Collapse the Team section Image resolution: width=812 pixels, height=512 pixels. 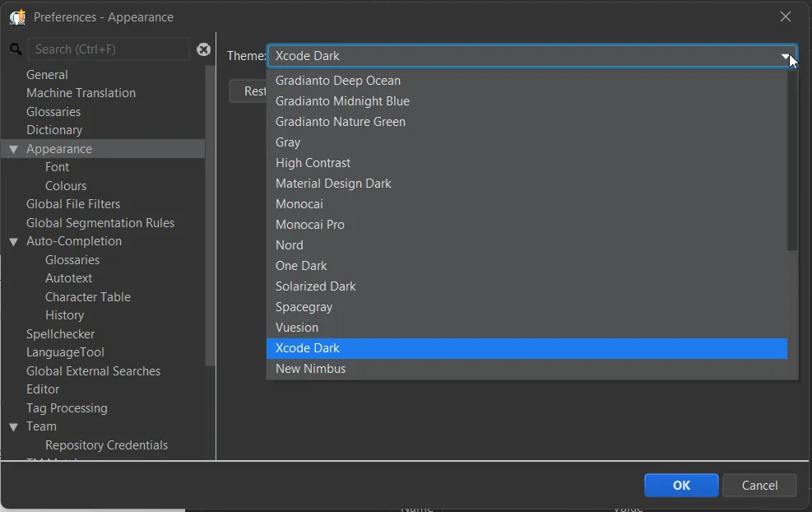click(12, 426)
